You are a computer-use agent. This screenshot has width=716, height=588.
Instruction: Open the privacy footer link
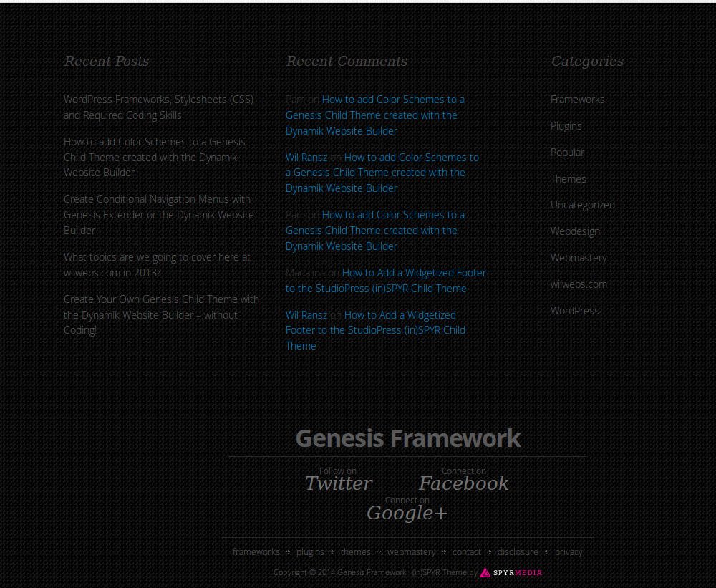click(x=569, y=551)
